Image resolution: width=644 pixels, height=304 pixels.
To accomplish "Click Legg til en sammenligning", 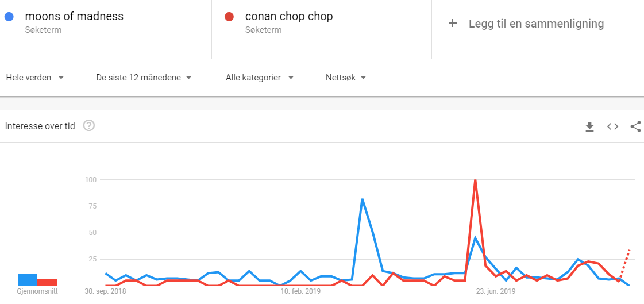I will pos(537,24).
